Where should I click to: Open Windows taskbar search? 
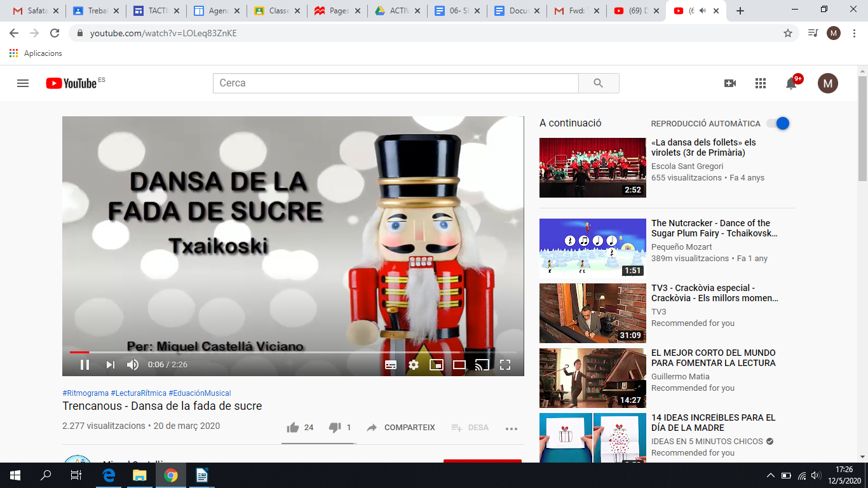click(x=46, y=475)
